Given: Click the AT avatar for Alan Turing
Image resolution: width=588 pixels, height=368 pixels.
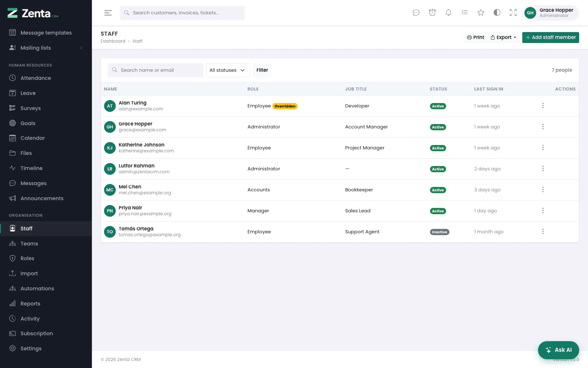Looking at the screenshot, I should click(x=110, y=106).
